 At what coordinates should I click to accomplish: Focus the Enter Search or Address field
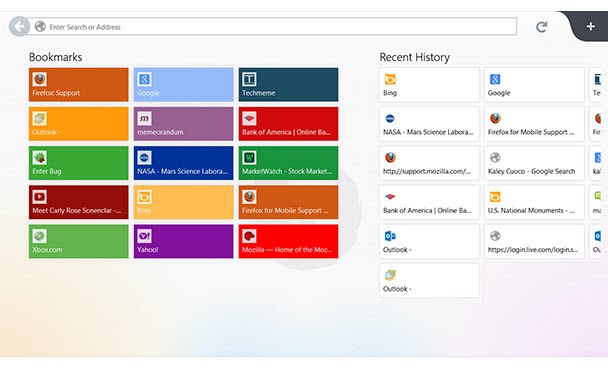click(x=271, y=26)
